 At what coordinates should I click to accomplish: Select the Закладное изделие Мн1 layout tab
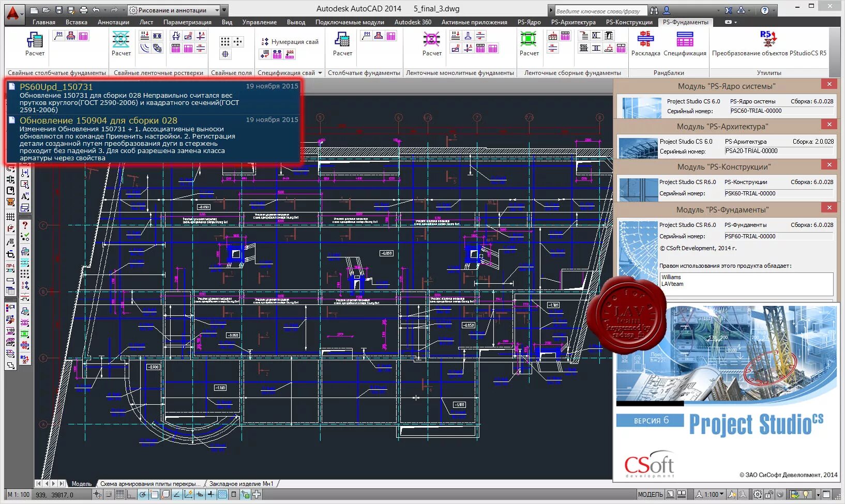[241, 484]
